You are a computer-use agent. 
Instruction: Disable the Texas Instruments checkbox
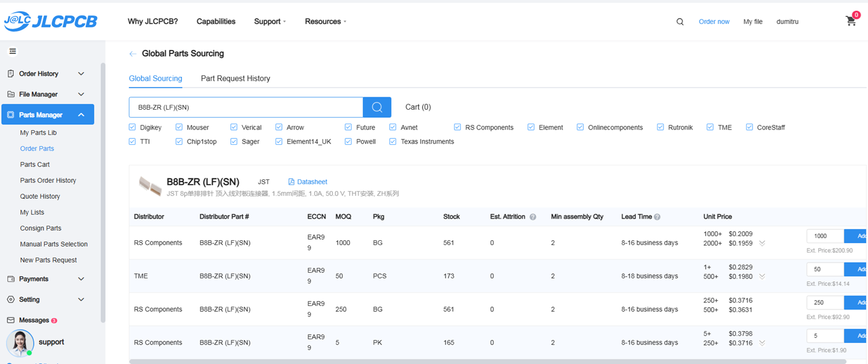coord(393,141)
